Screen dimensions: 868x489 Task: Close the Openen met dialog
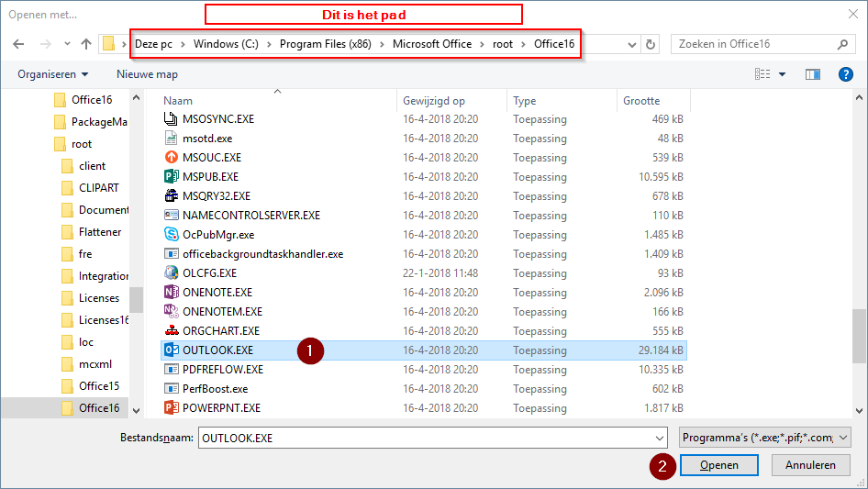[x=853, y=15]
